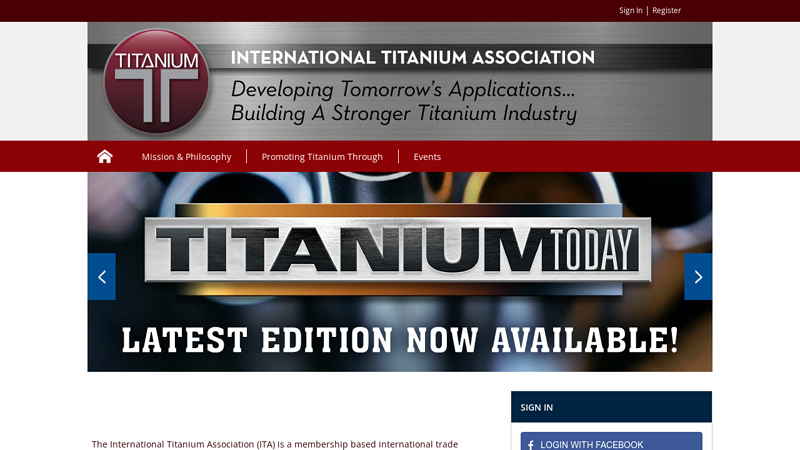The image size is (800, 450).
Task: Click the International Titanium Association header title
Action: 413,57
